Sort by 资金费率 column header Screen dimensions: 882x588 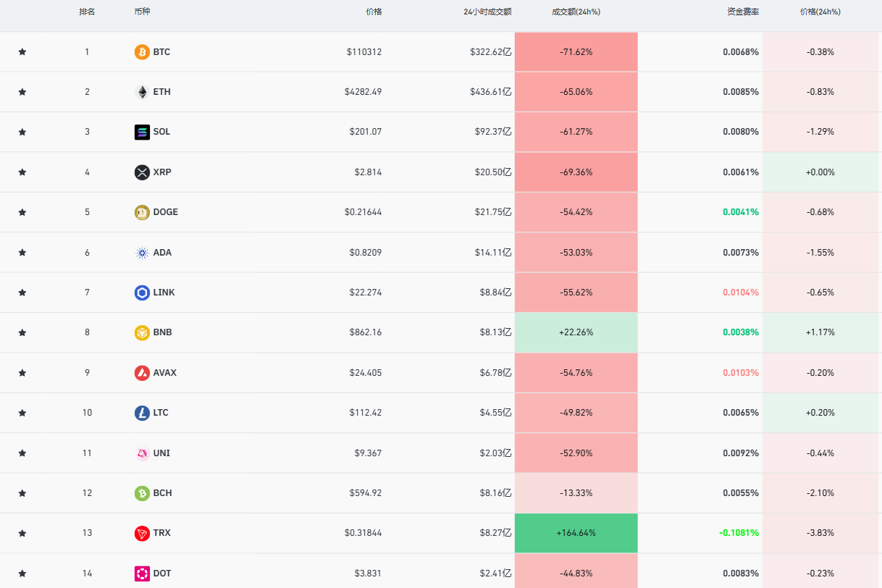click(x=743, y=12)
